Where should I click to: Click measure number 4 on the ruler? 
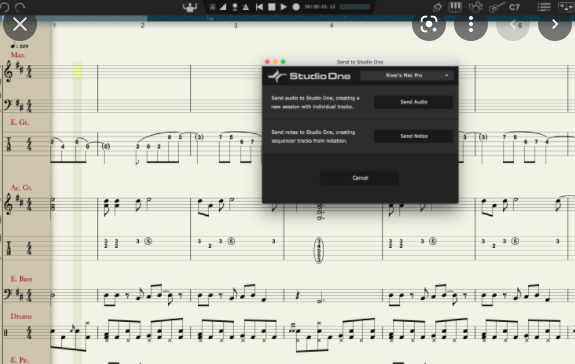pos(331,25)
